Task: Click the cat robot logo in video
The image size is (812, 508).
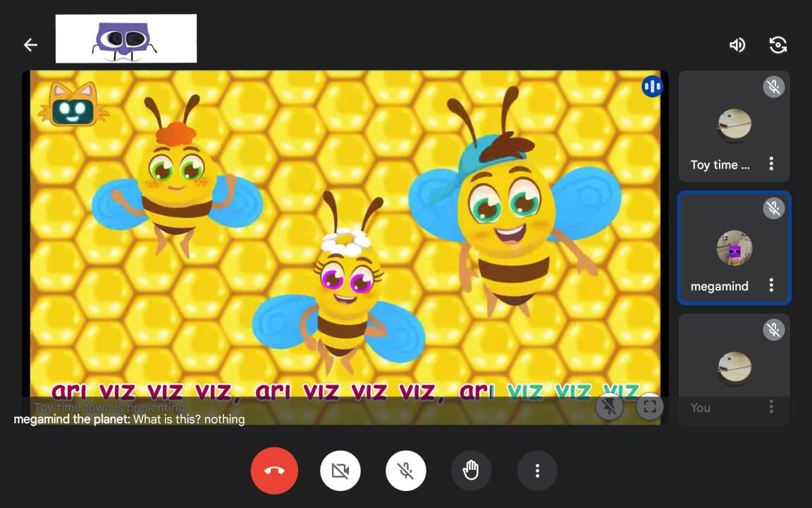Action: pyautogui.click(x=73, y=104)
